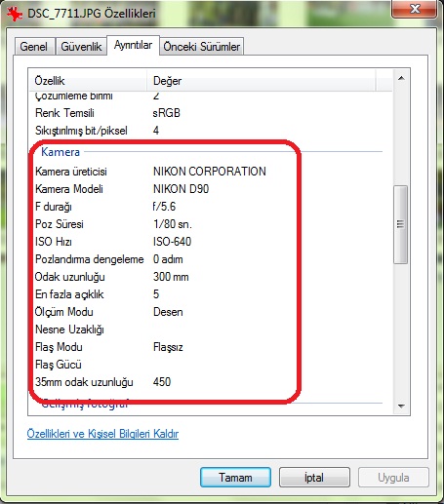The width and height of the screenshot is (444, 504).
Task: Select the Ölçüm Modu property
Action: 64,312
